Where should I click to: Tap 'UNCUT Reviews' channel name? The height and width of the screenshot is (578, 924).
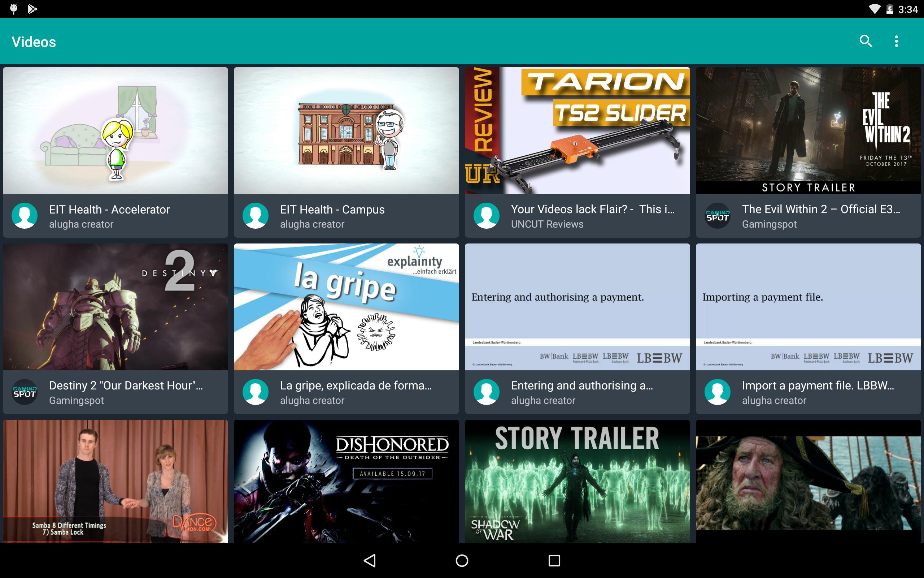click(x=547, y=224)
